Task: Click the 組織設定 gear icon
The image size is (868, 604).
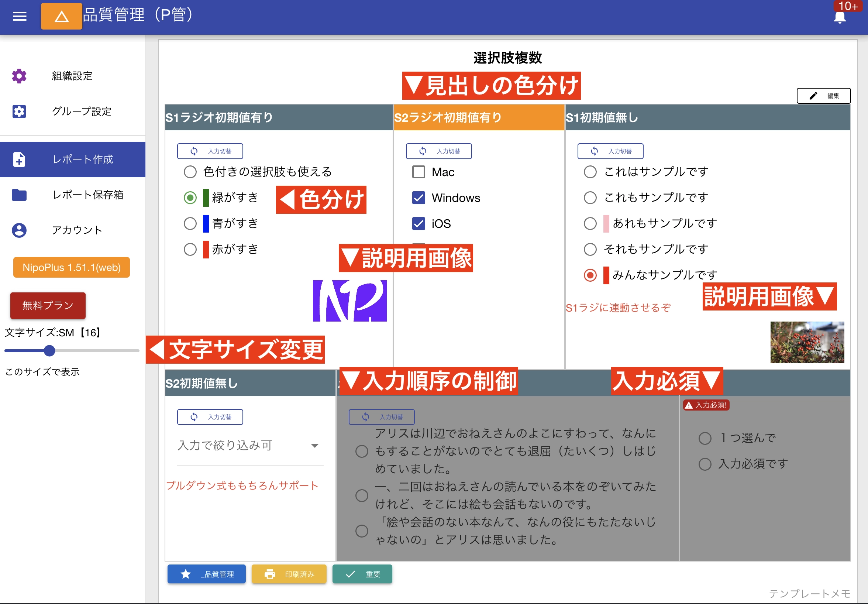Action: 18,76
